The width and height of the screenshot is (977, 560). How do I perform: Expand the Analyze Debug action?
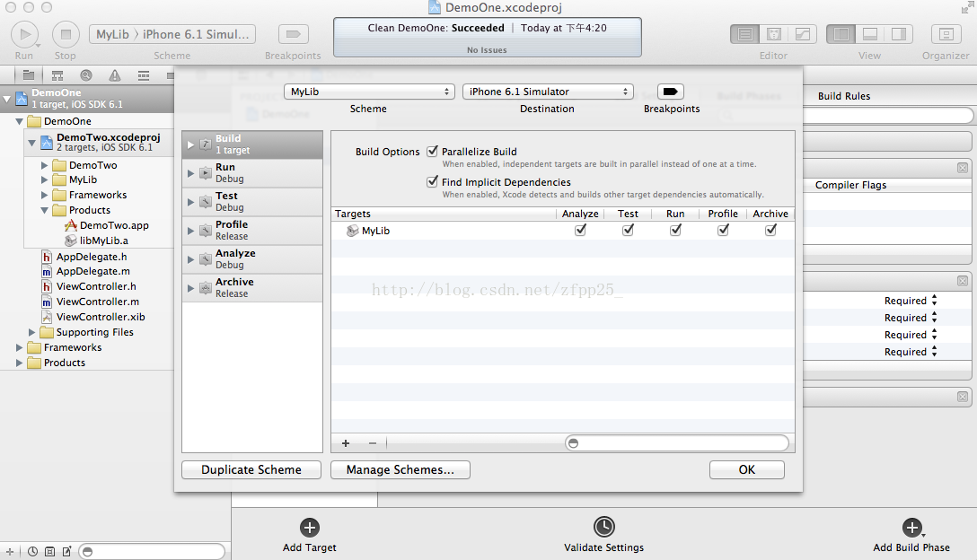[190, 259]
